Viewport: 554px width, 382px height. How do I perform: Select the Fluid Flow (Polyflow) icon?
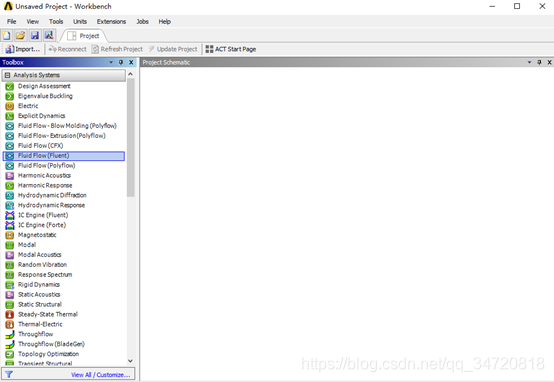(10, 165)
